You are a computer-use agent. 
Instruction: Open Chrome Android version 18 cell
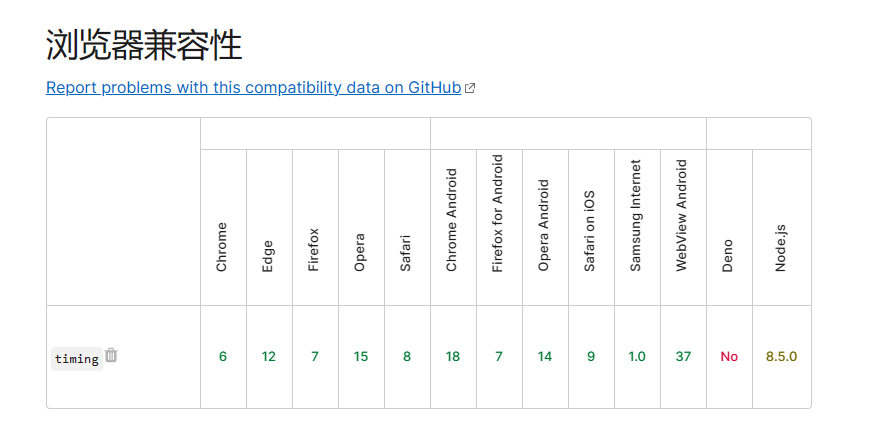[453, 357]
